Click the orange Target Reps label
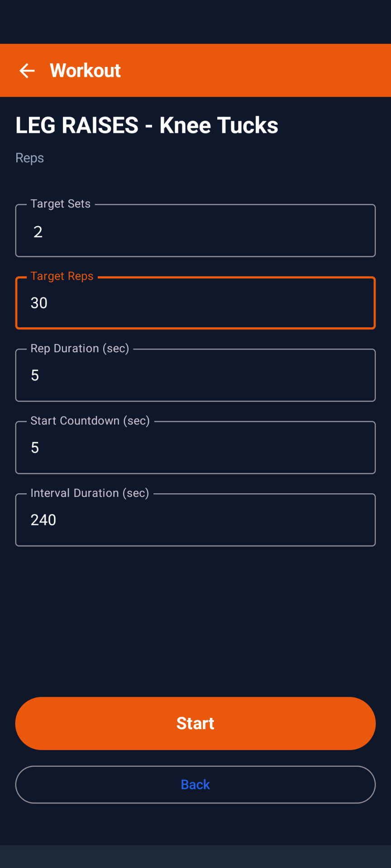391x868 pixels. point(62,276)
